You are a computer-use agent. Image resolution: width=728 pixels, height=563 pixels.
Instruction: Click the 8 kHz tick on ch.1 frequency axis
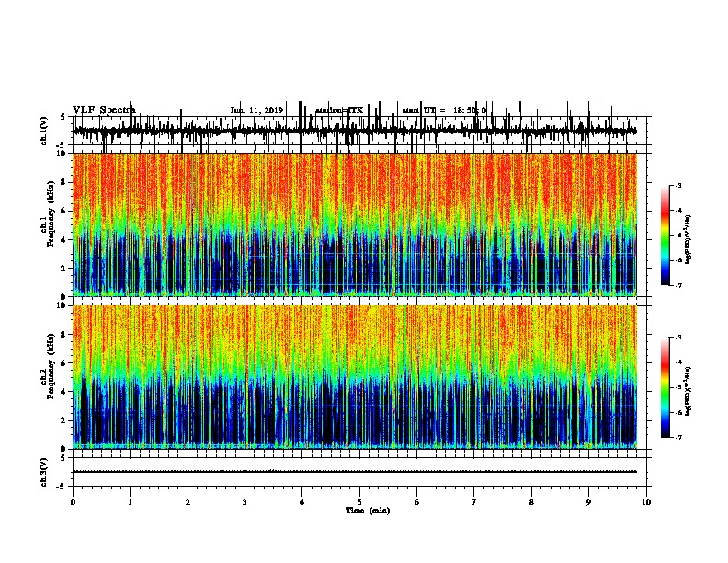(63, 182)
